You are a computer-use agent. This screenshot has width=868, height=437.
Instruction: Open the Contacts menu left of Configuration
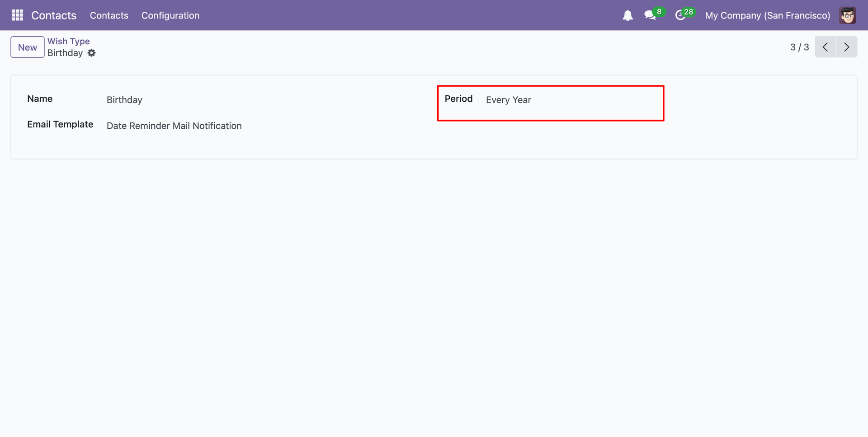click(x=109, y=15)
